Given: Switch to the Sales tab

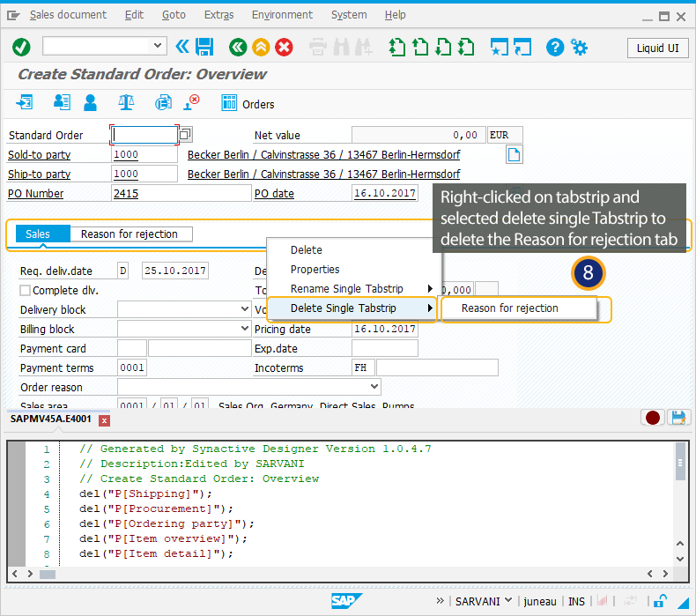Looking at the screenshot, I should pos(42,234).
